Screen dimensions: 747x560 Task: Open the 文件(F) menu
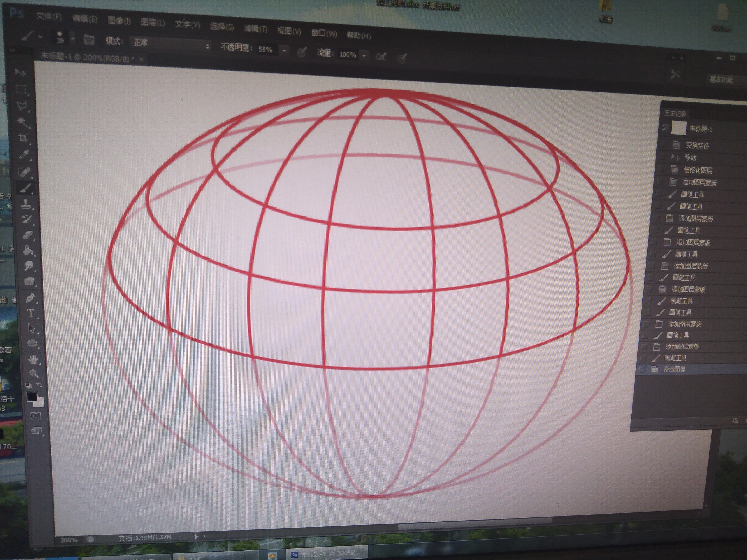(x=49, y=16)
